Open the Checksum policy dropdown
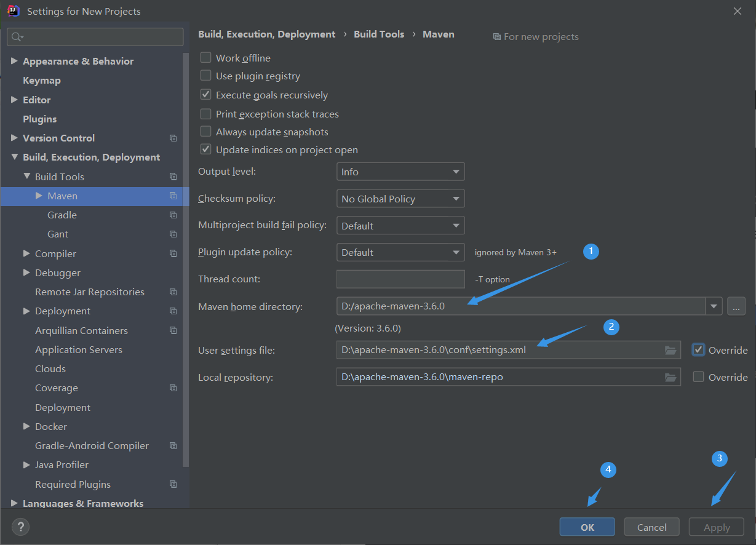This screenshot has height=545, width=756. pos(400,199)
